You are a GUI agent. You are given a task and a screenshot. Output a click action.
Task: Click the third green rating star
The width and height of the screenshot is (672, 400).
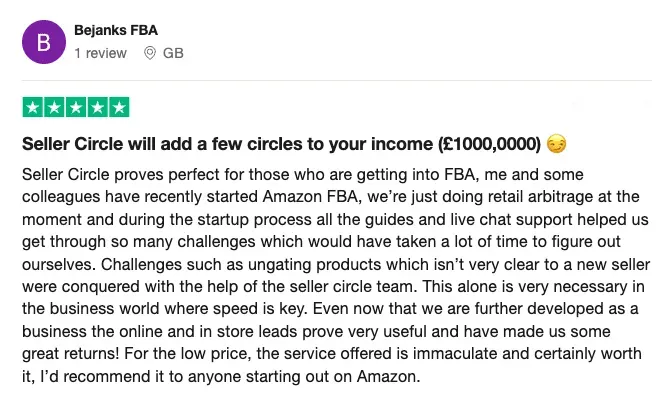(x=76, y=107)
